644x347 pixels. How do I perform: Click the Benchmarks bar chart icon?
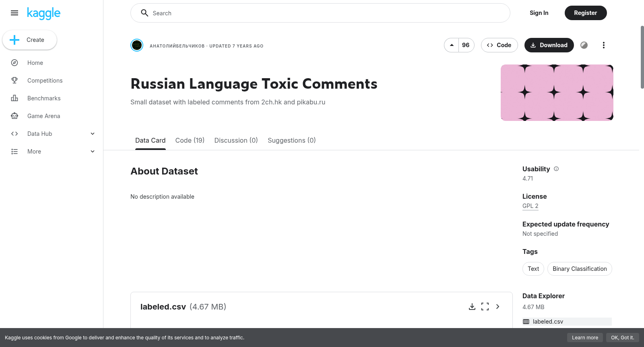click(14, 98)
